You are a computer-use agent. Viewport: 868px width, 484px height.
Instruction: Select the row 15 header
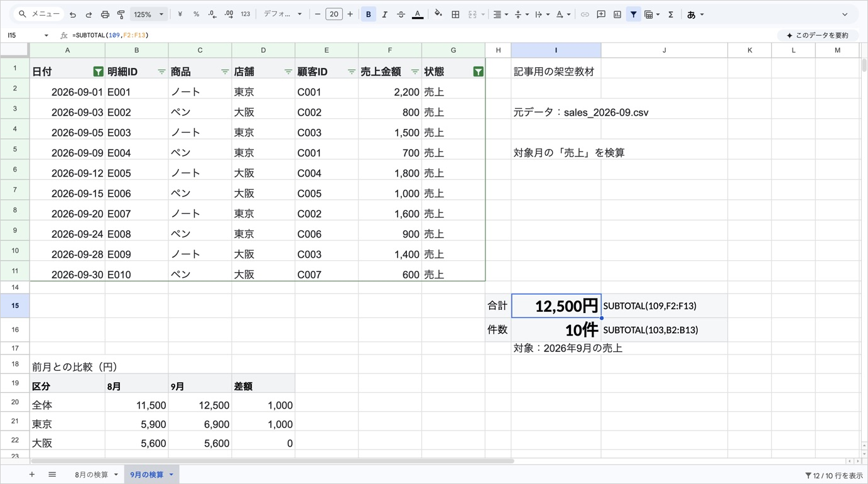(14, 305)
